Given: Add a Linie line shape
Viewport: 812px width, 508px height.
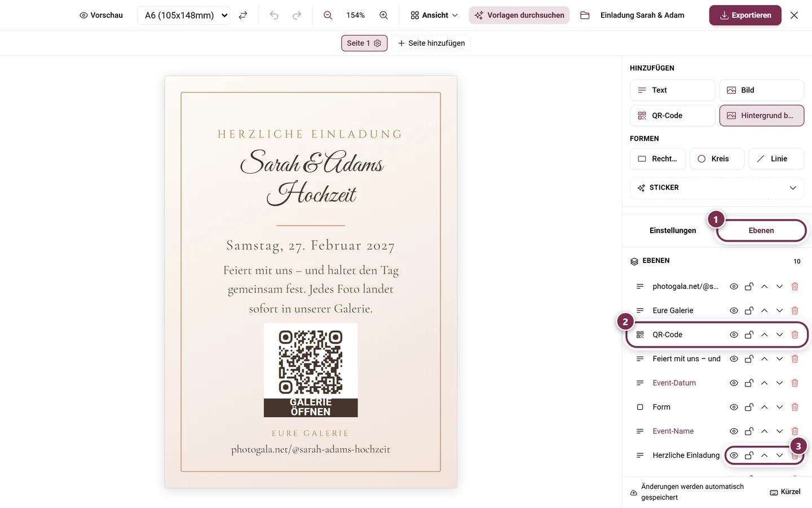Looking at the screenshot, I should [776, 159].
